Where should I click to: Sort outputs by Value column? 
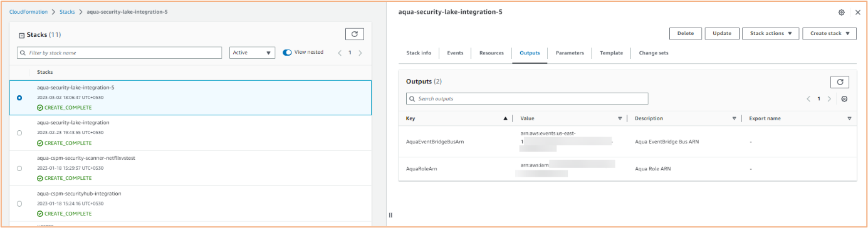620,118
